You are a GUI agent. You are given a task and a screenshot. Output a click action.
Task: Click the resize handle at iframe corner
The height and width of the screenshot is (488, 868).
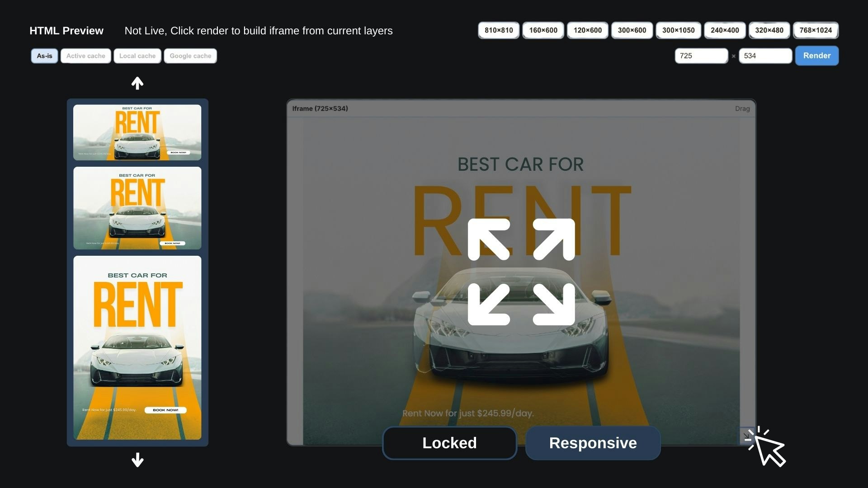pyautogui.click(x=746, y=436)
